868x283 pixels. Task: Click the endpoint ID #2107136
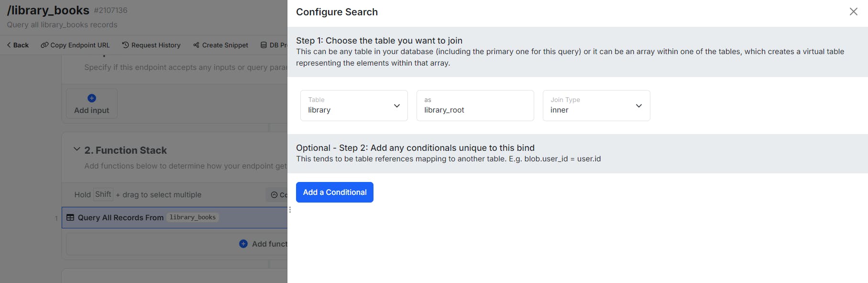coord(110,11)
